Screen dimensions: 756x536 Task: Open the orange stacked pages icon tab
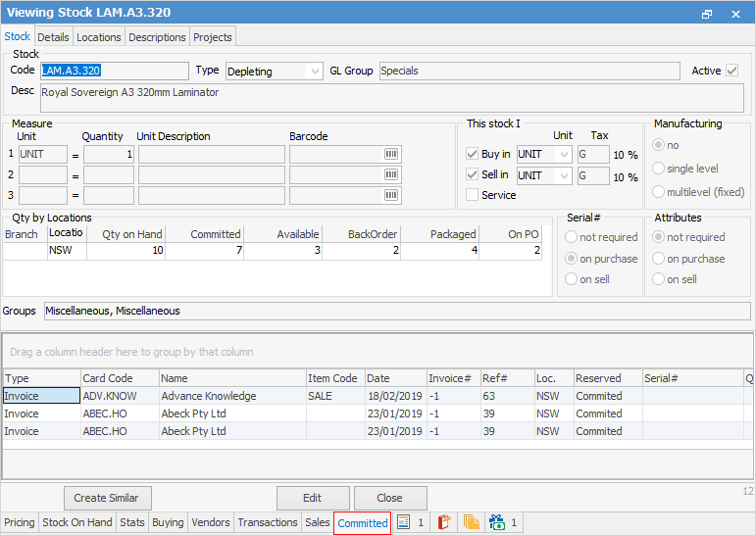[x=472, y=523]
